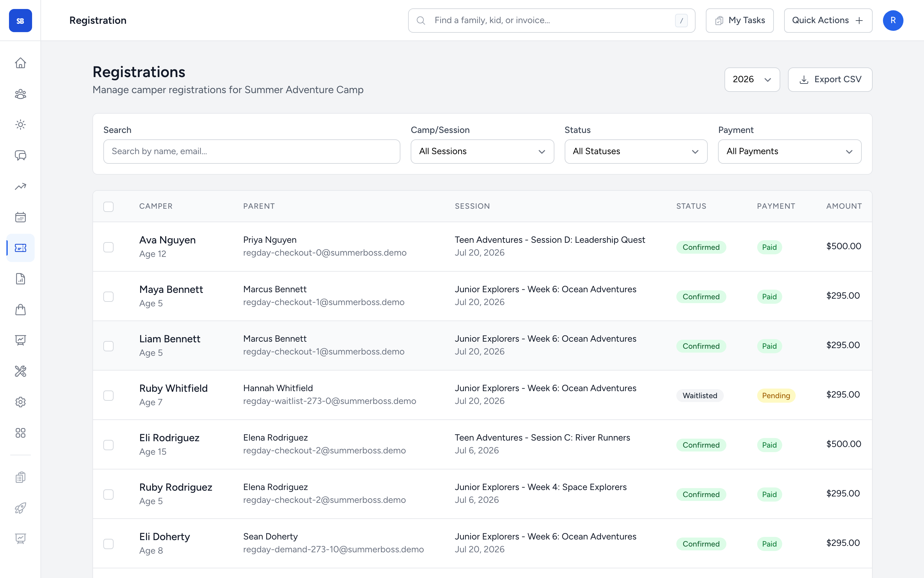924x578 pixels.
Task: Click the CAMPER column header
Action: (x=156, y=206)
